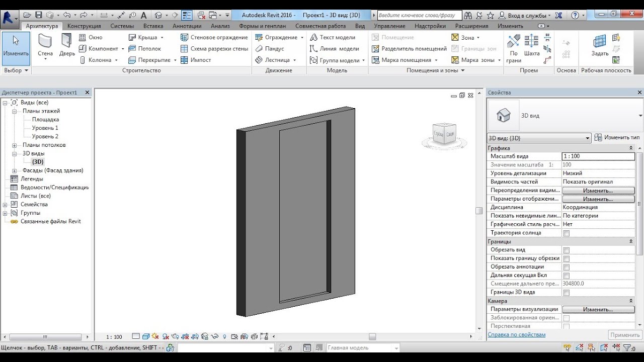Click the favorites star icon

tap(490, 16)
